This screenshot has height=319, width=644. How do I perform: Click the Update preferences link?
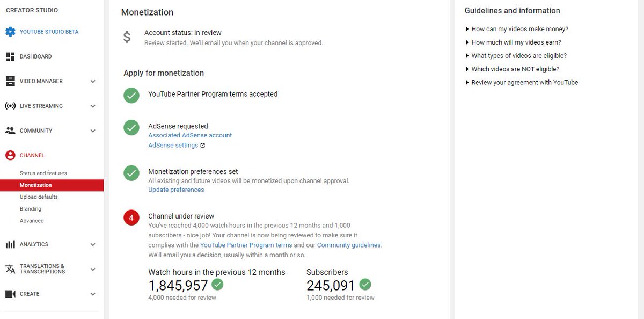[x=176, y=190]
